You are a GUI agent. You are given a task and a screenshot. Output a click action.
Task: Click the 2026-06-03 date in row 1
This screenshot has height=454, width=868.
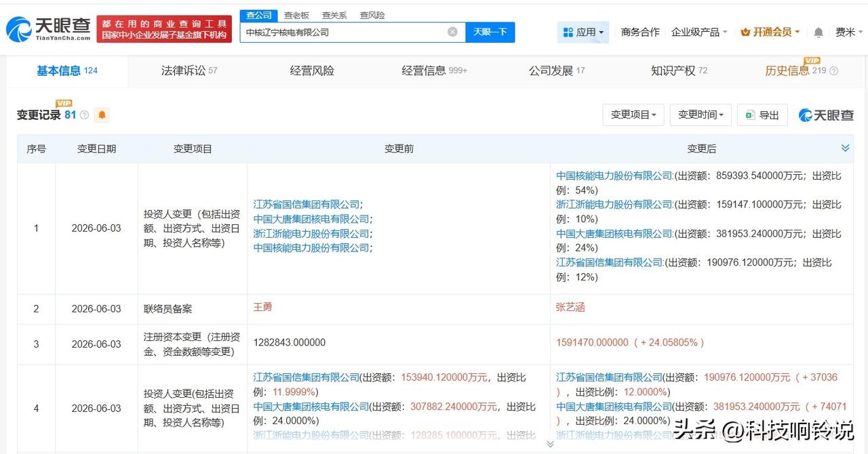tap(96, 228)
